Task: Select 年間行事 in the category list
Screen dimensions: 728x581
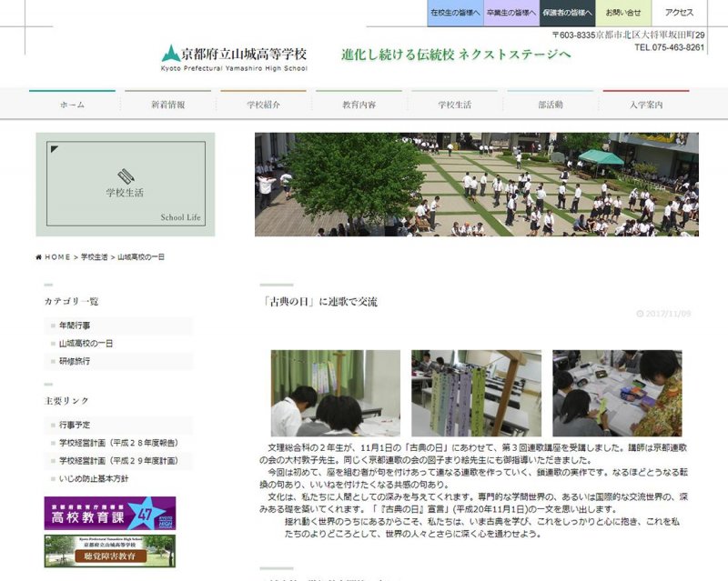Action: (75, 326)
